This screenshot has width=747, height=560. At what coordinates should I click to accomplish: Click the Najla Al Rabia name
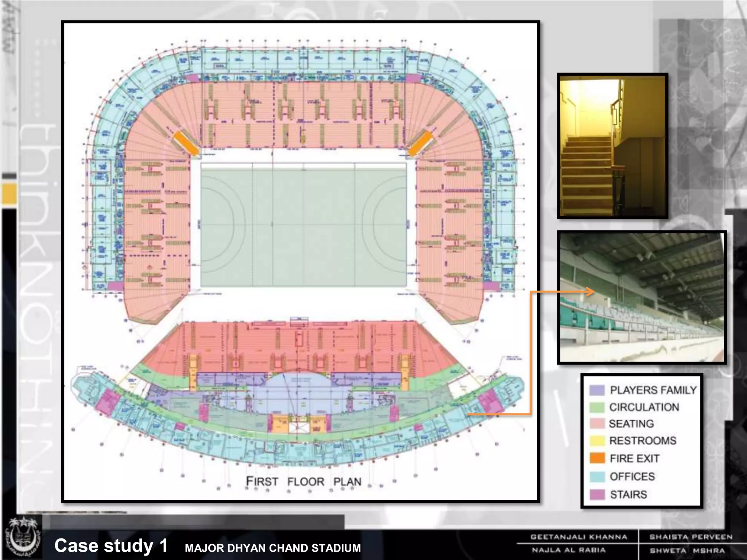pos(568,550)
